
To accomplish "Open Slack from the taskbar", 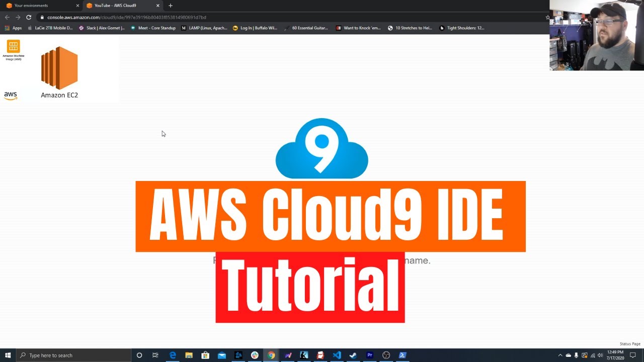I will (x=255, y=355).
